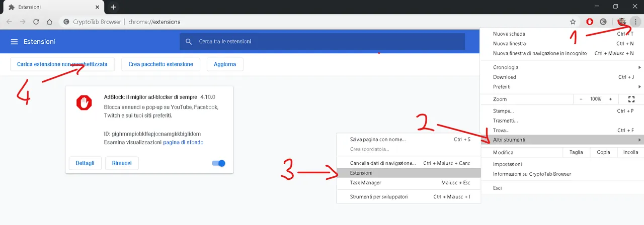Open a new tab with the plus button

point(113,7)
